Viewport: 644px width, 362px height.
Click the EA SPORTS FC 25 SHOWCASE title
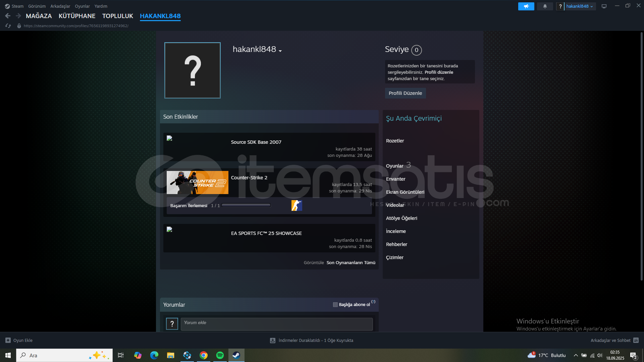(x=266, y=233)
